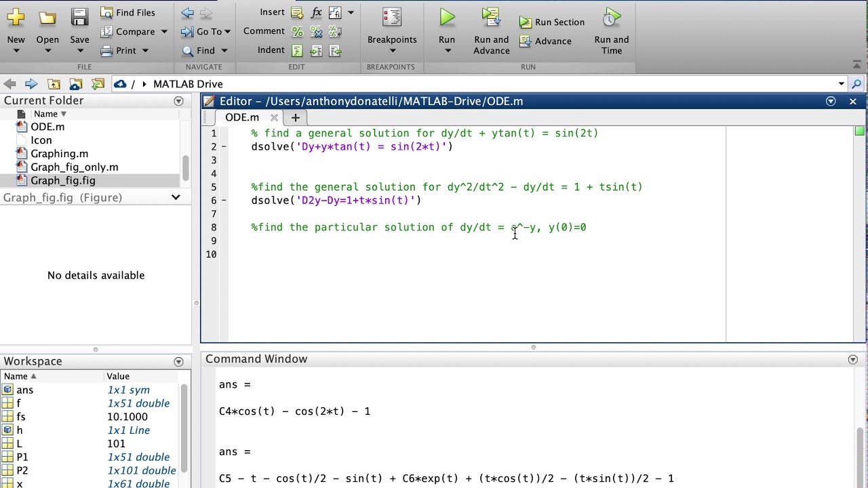The height and width of the screenshot is (488, 868).
Task: Select Graphing.m file
Action: 59,154
